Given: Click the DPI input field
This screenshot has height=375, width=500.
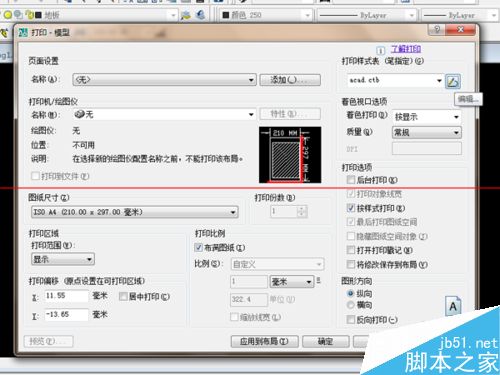Looking at the screenshot, I should click(427, 148).
